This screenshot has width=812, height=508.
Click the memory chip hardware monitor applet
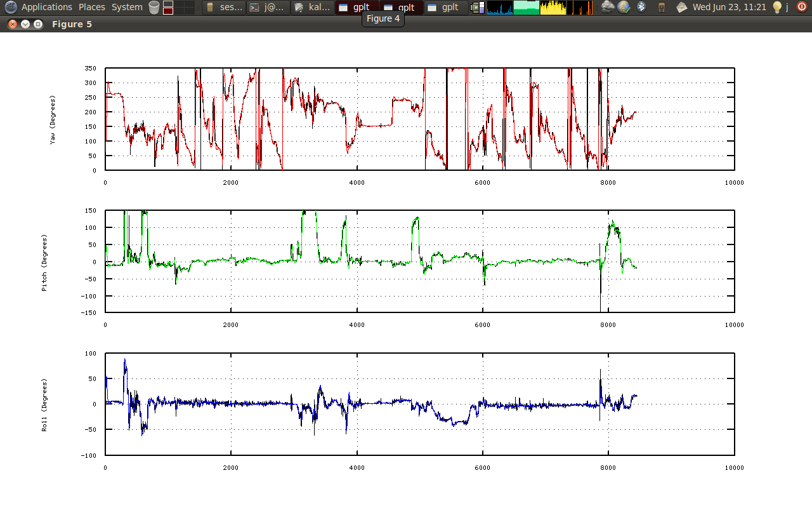477,8
